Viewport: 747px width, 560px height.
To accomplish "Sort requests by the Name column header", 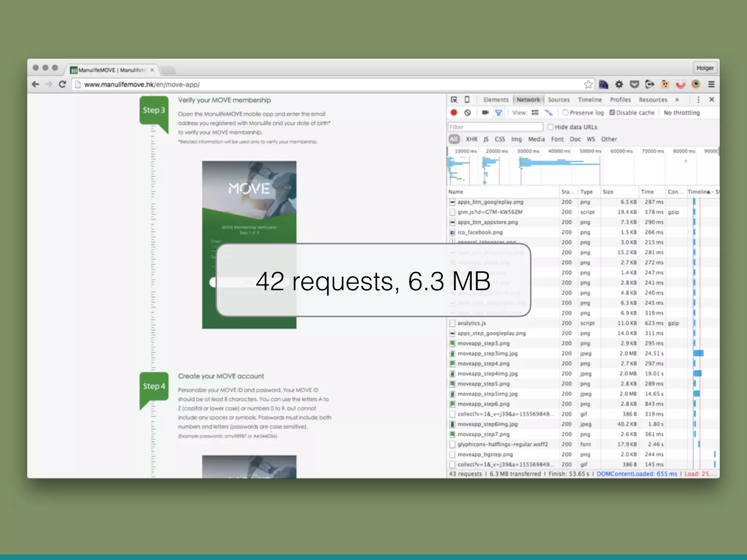I will (503, 192).
